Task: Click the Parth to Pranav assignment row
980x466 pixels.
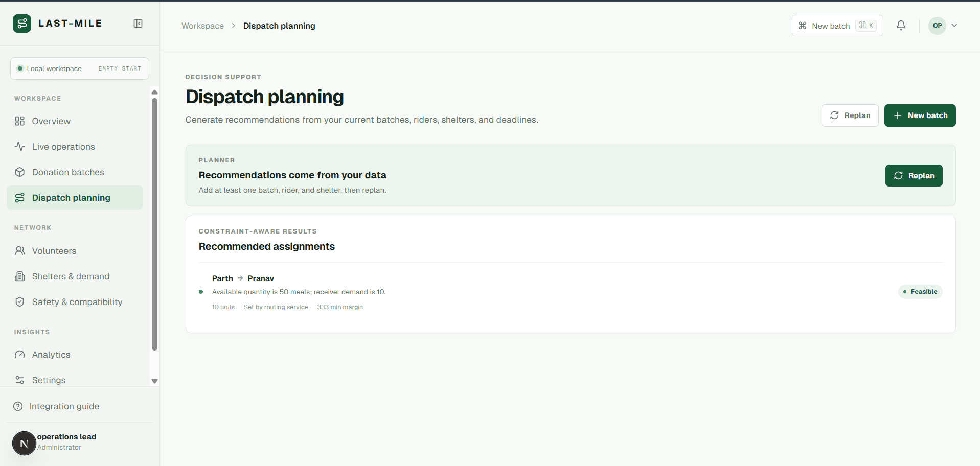Action: click(x=570, y=292)
